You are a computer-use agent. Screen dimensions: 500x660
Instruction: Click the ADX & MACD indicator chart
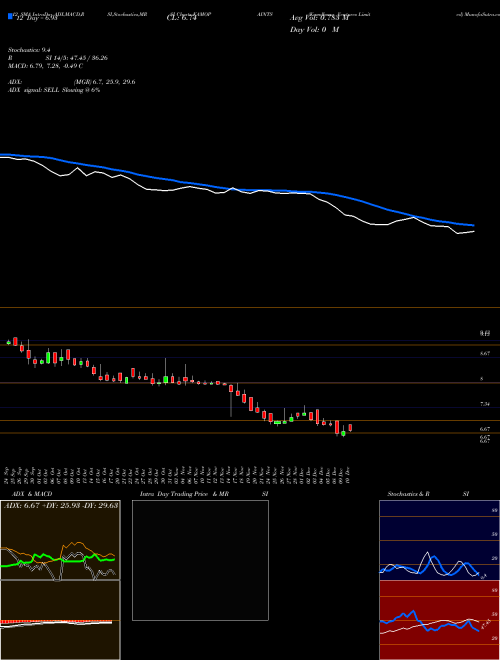pyautogui.click(x=60, y=580)
